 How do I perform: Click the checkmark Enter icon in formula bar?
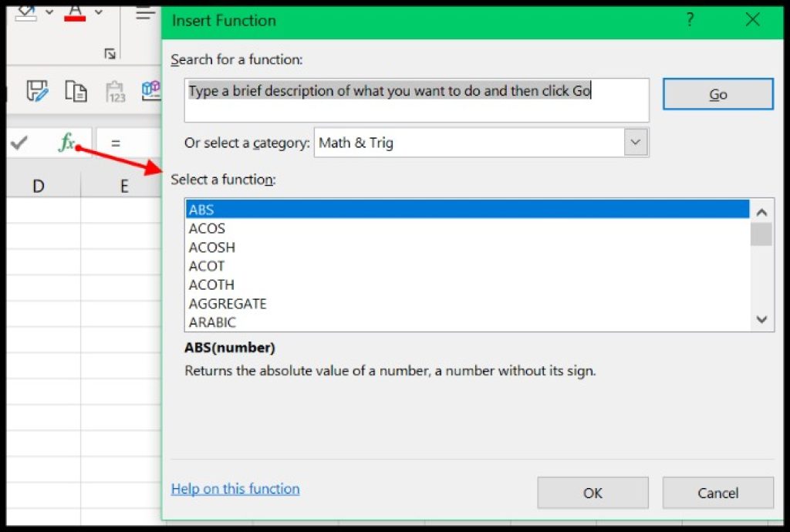coord(20,142)
